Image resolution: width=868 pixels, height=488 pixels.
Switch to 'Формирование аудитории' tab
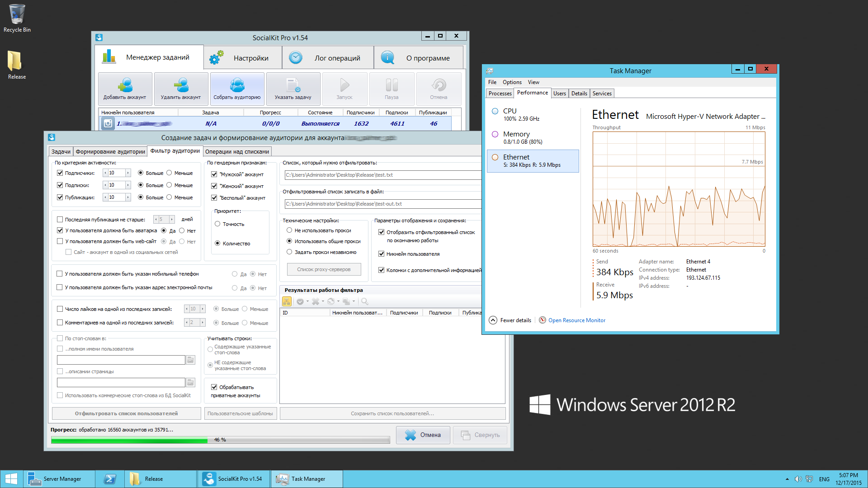click(x=110, y=151)
